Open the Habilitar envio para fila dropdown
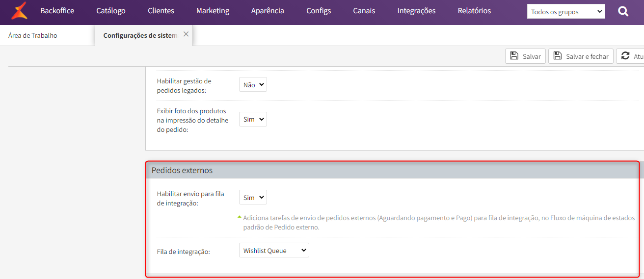644x279 pixels. (x=253, y=198)
